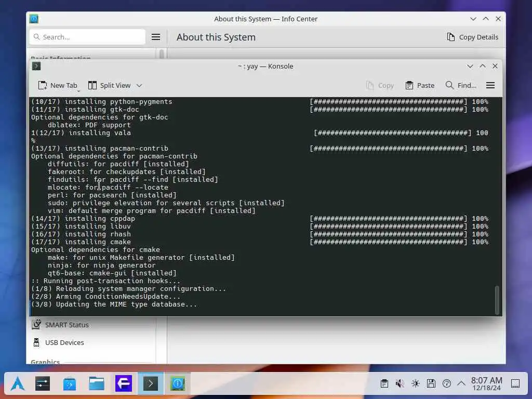Expand hidden system tray icons

461,384
